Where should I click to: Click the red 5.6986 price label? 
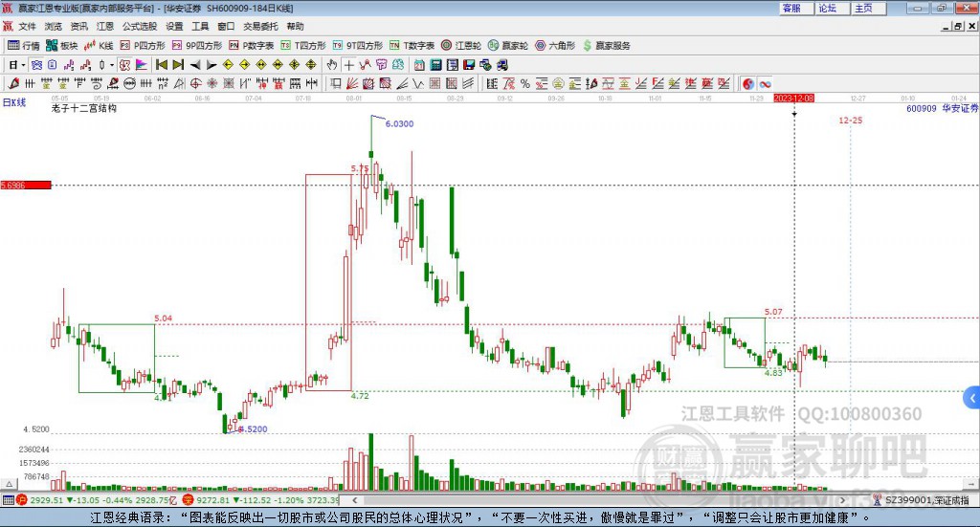[x=26, y=185]
